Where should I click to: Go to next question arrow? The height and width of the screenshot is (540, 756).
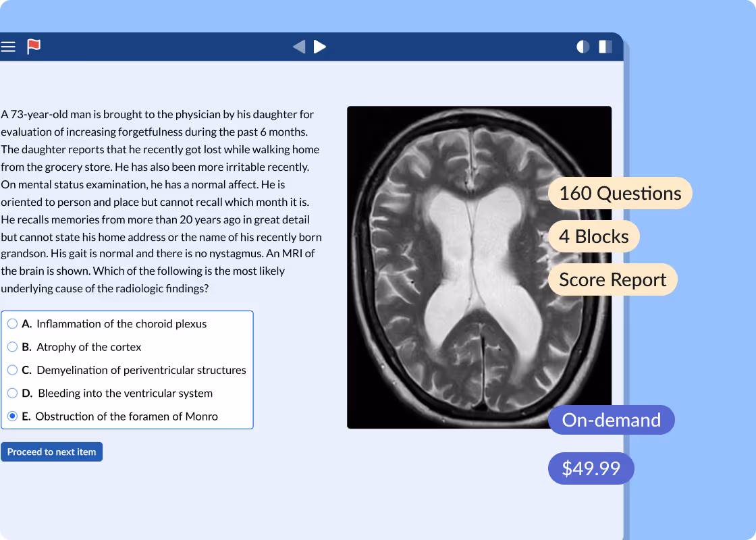(x=320, y=47)
